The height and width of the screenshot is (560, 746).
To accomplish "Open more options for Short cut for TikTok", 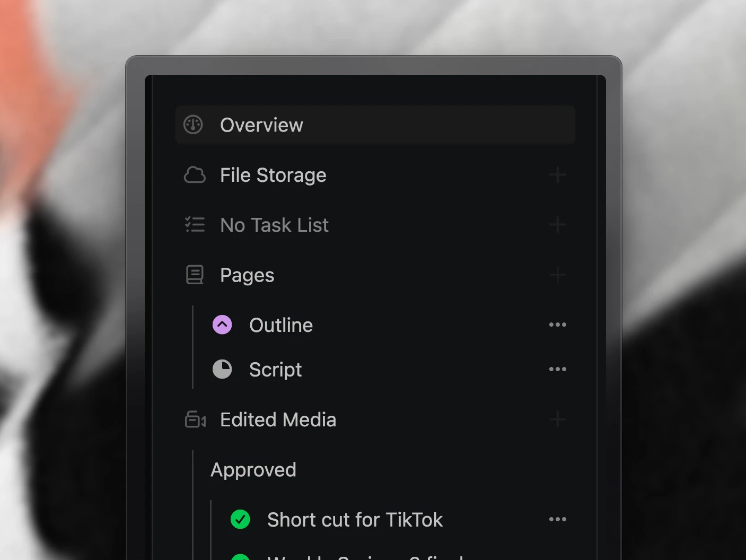I will point(557,519).
